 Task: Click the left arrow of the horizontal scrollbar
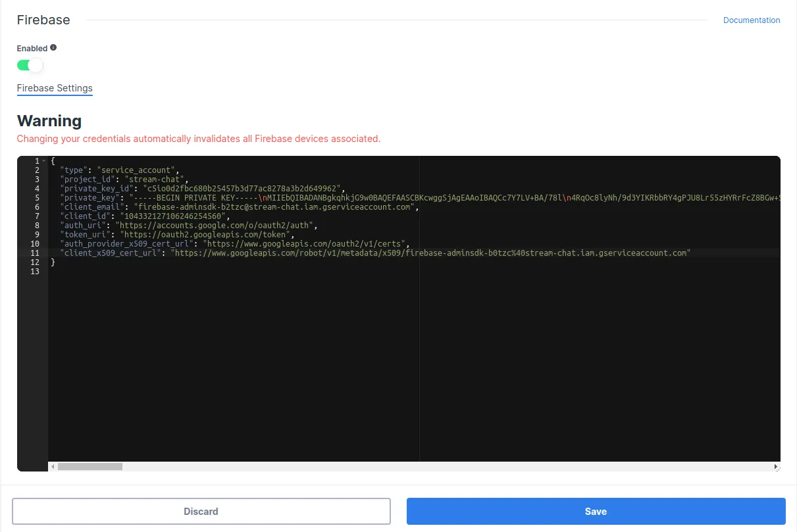pyautogui.click(x=51, y=466)
